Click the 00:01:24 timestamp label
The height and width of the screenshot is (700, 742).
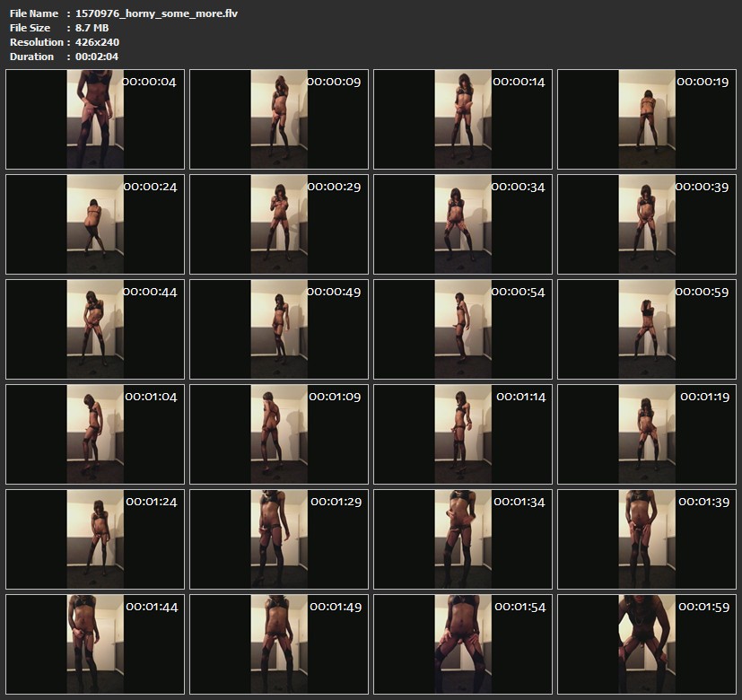(x=152, y=502)
